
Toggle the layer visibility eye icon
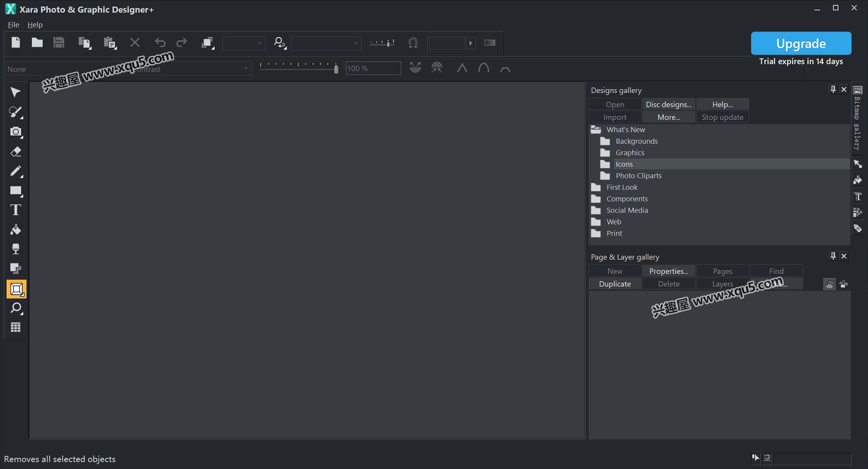pyautogui.click(x=829, y=284)
